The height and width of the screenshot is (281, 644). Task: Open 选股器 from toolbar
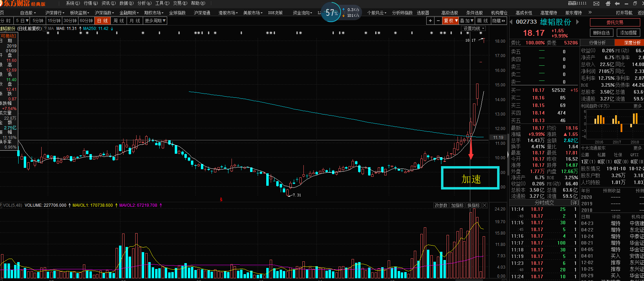tap(423, 13)
